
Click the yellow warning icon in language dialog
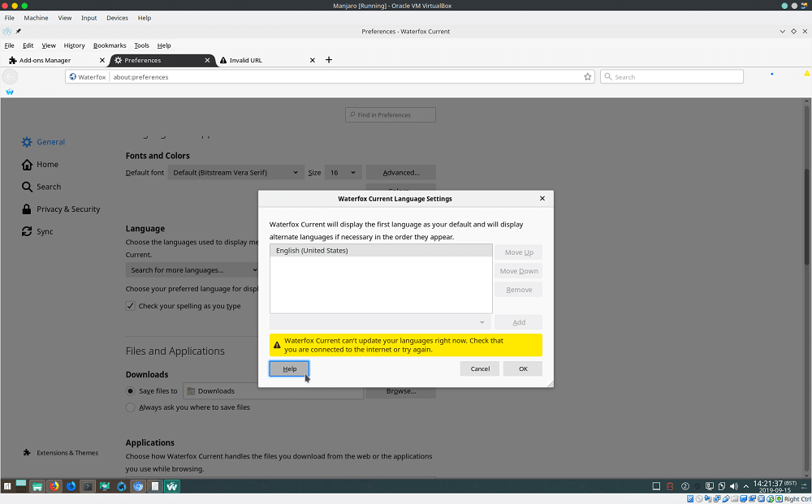click(x=277, y=345)
